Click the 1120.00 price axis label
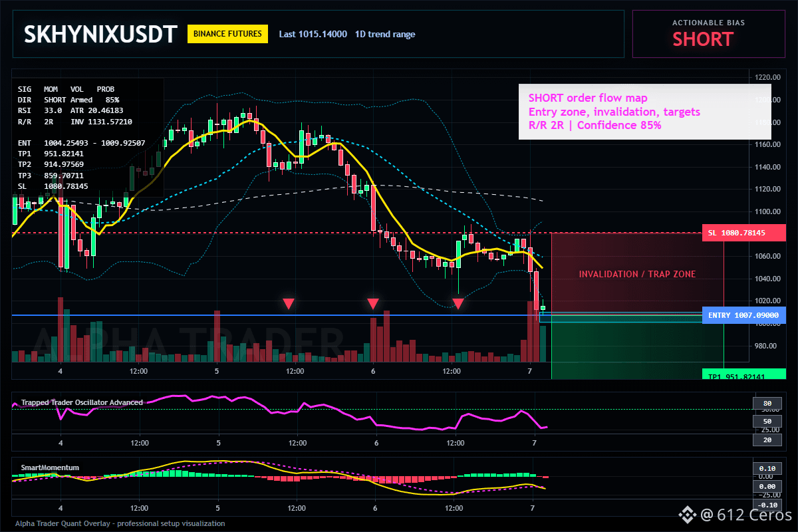The image size is (798, 532). (768, 190)
